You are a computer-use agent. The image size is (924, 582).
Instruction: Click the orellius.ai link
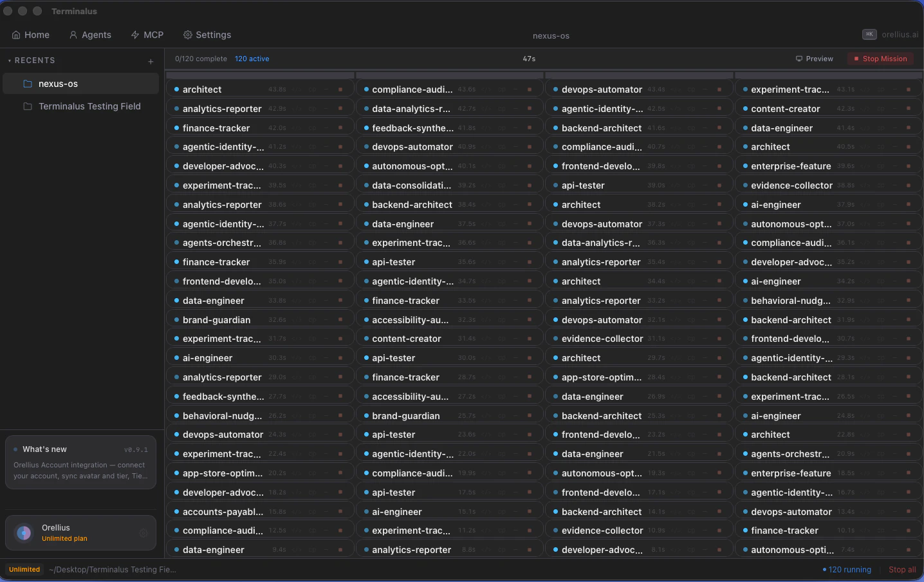pyautogui.click(x=900, y=35)
